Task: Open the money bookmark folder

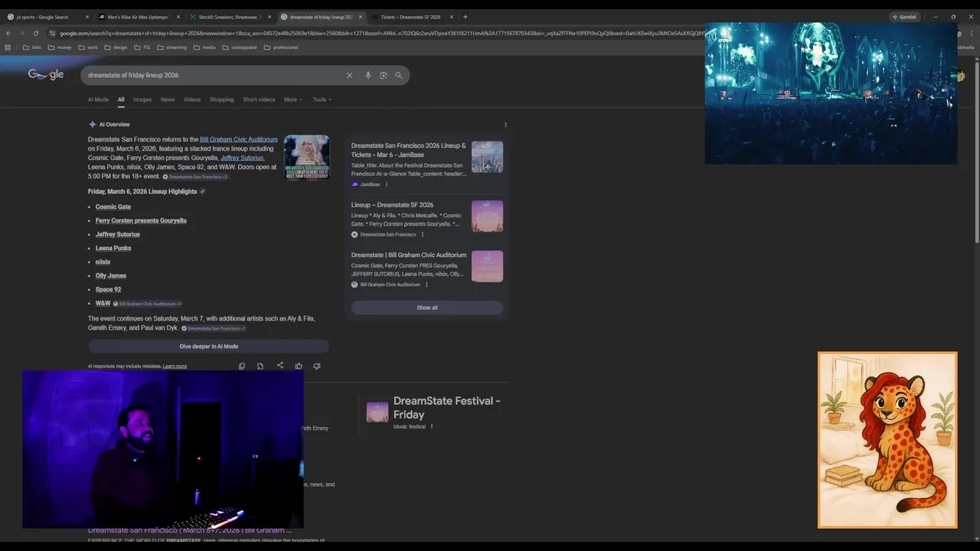Action: click(x=60, y=47)
